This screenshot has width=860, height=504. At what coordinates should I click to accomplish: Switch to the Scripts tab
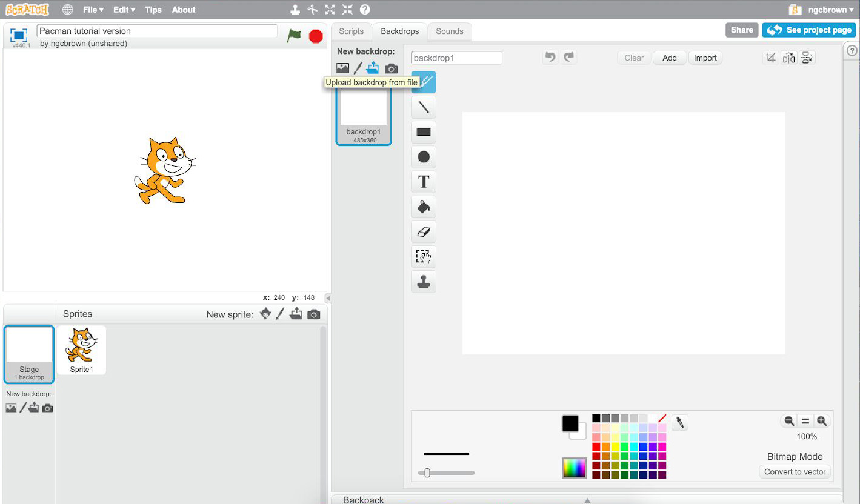coord(352,31)
